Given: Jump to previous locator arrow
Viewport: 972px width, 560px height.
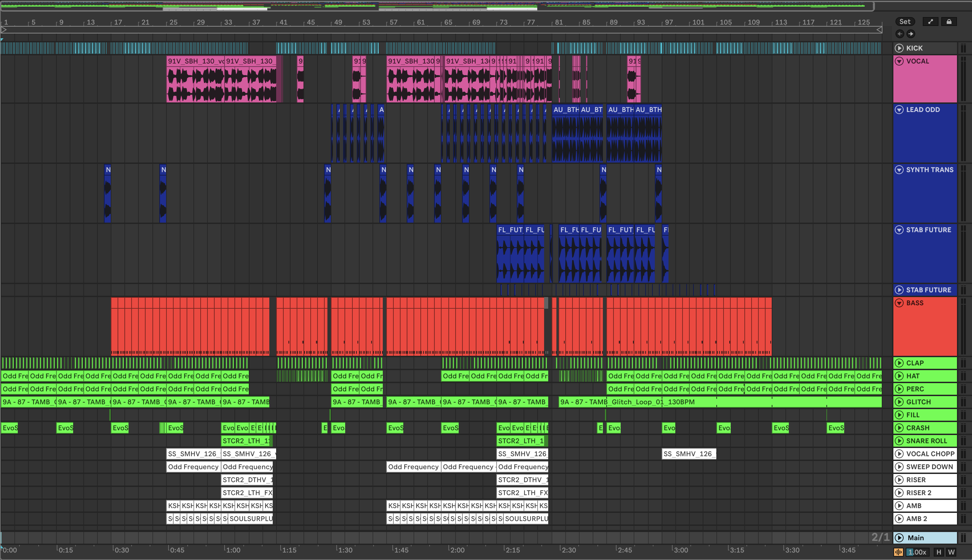Looking at the screenshot, I should (x=900, y=34).
